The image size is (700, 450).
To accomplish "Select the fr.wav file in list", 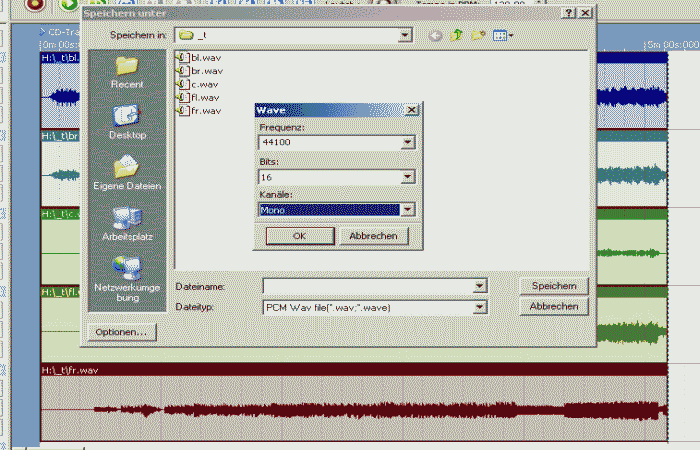I will tap(204, 110).
